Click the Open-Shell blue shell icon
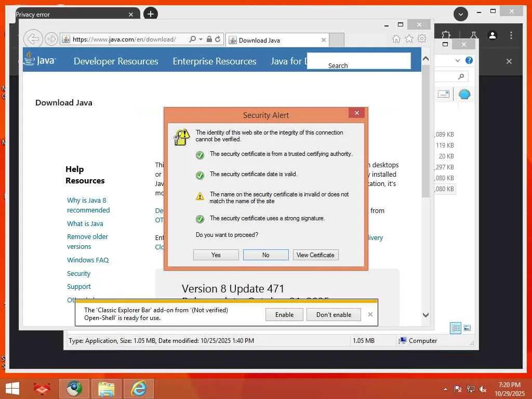This screenshot has width=532, height=399. click(x=464, y=94)
